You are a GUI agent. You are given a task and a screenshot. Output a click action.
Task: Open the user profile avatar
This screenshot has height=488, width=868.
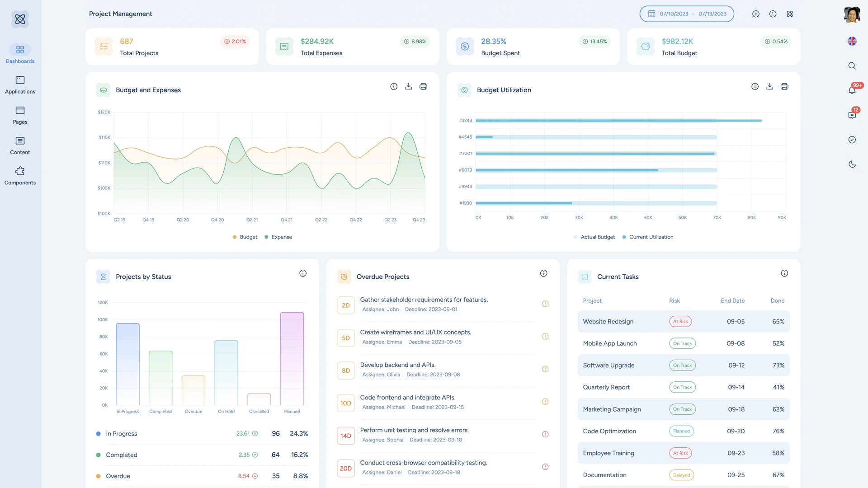(x=852, y=14)
